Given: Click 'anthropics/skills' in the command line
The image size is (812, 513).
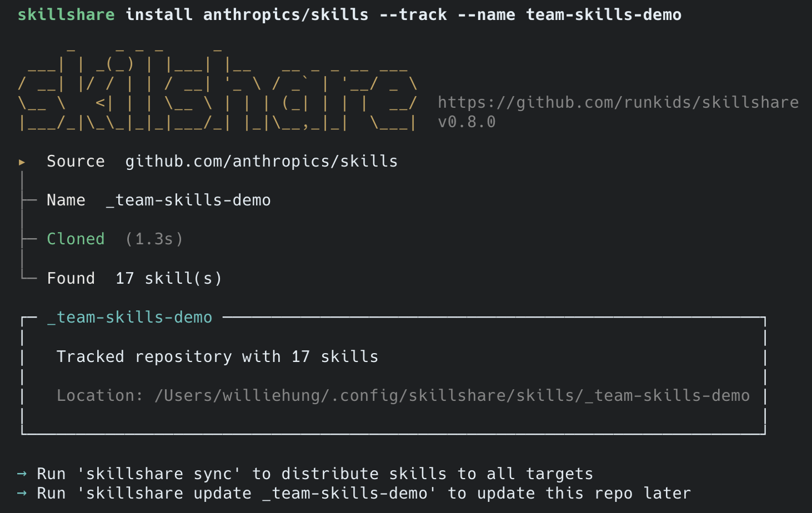Looking at the screenshot, I should click(x=285, y=14).
